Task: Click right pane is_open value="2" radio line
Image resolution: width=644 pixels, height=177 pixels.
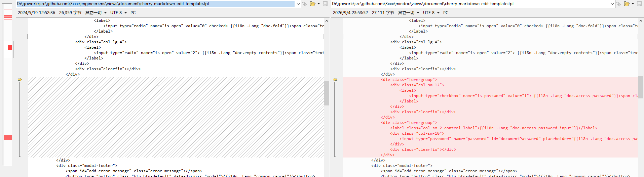Action: tap(523, 53)
